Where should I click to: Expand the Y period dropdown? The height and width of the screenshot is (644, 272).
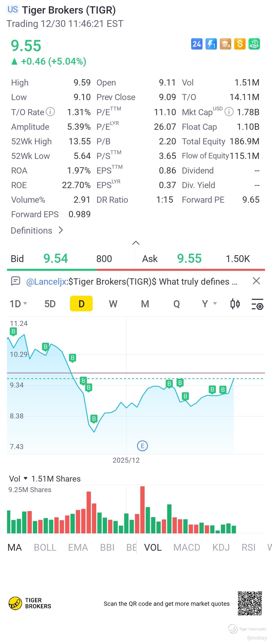coord(209,304)
